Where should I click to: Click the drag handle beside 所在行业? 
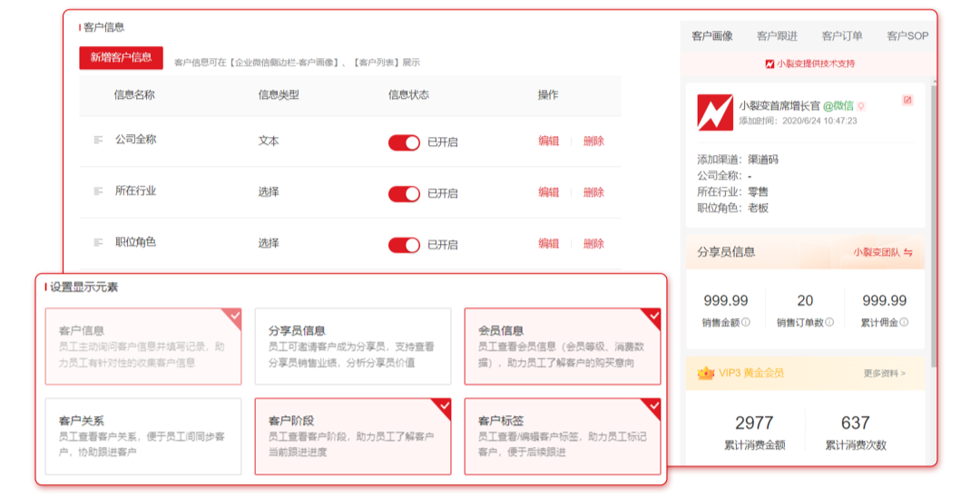98,191
